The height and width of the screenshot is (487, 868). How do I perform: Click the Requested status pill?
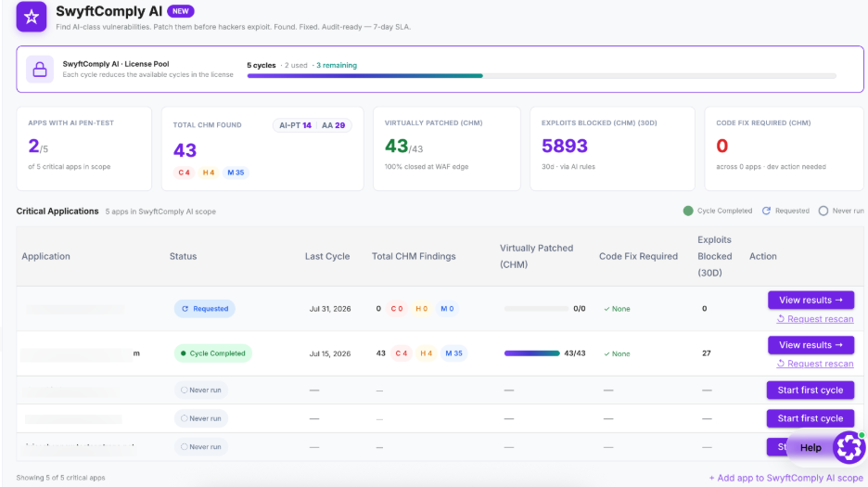tap(205, 309)
